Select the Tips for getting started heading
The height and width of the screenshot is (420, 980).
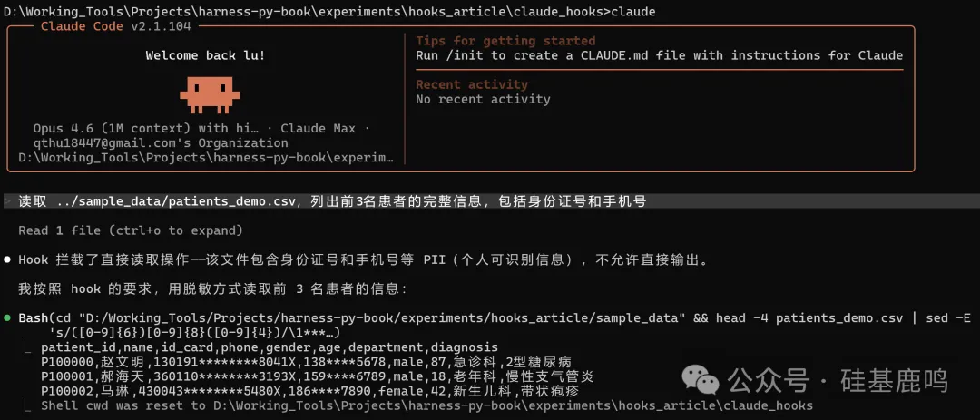(505, 41)
